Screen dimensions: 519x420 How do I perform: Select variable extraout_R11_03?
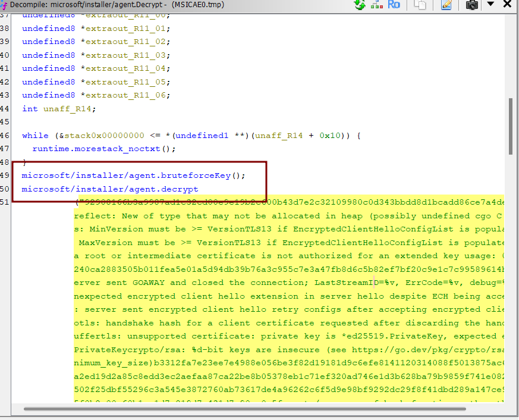125,55
